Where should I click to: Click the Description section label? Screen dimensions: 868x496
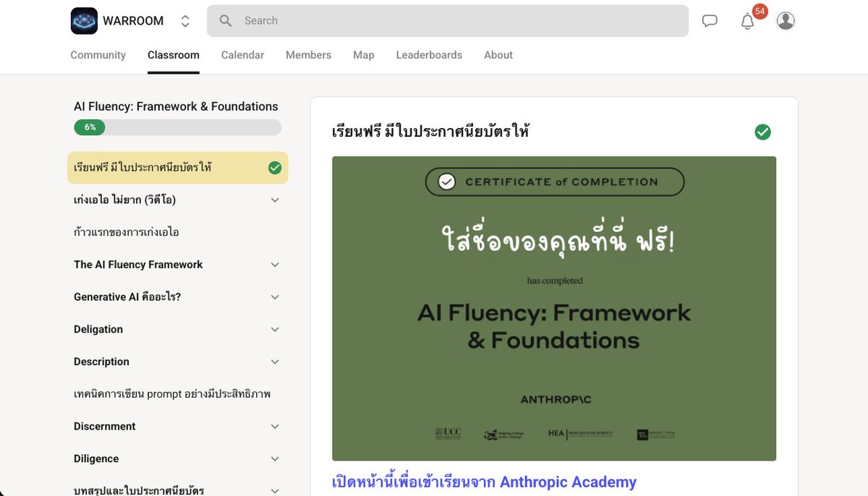tap(101, 362)
